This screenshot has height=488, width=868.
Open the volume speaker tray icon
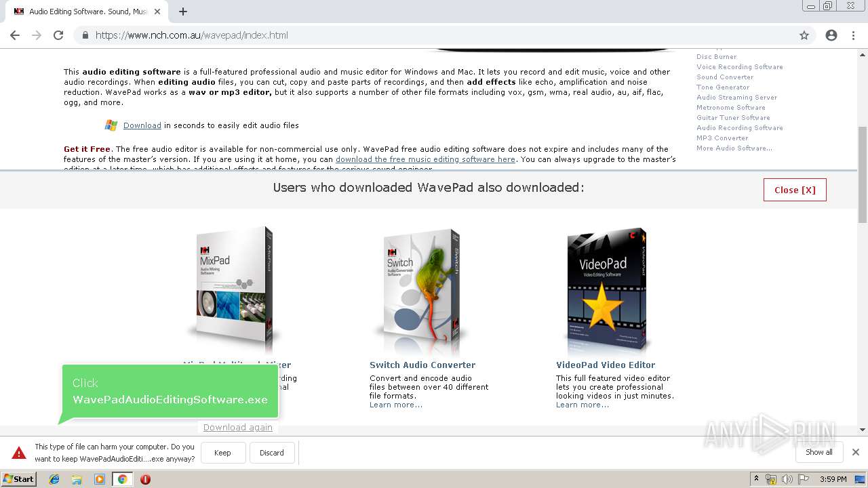pos(787,479)
